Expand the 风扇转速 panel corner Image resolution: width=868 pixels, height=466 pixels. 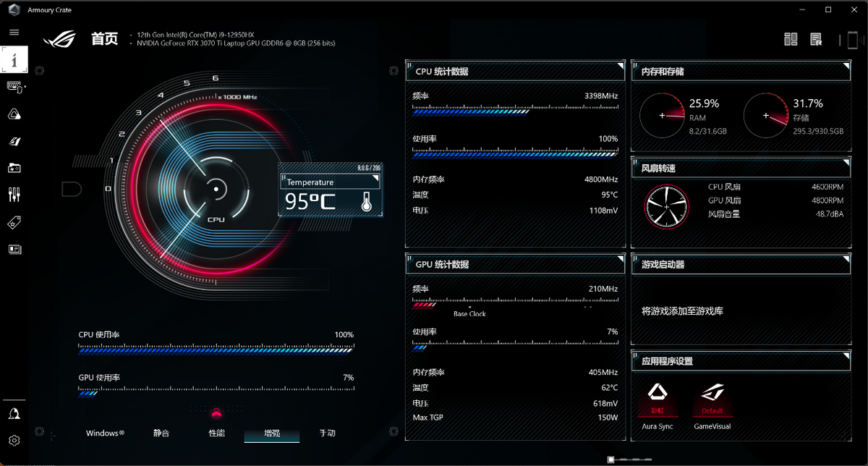(846, 164)
